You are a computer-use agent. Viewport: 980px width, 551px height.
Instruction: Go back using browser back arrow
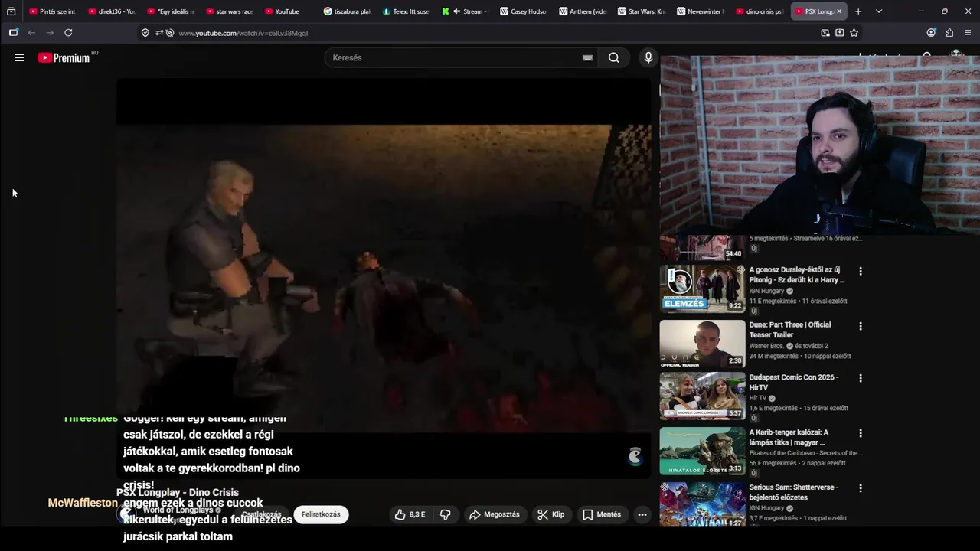point(31,33)
